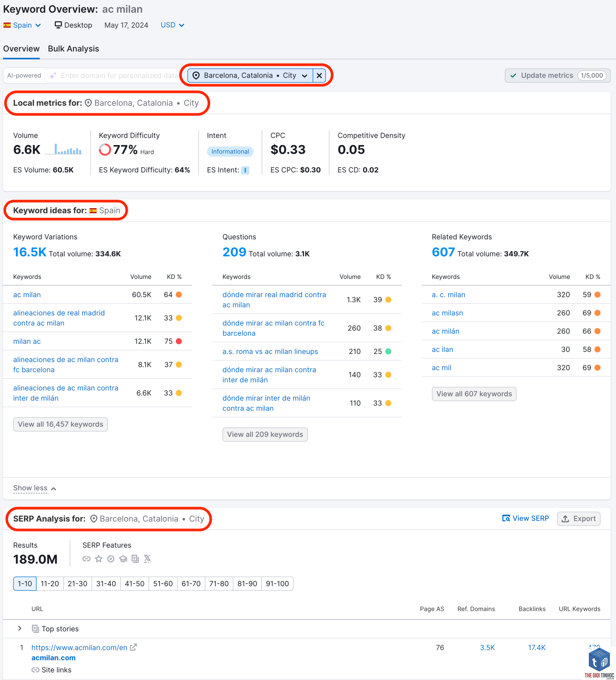The image size is (616, 680).
Task: Click the Desktop device monitor icon
Action: click(x=58, y=25)
